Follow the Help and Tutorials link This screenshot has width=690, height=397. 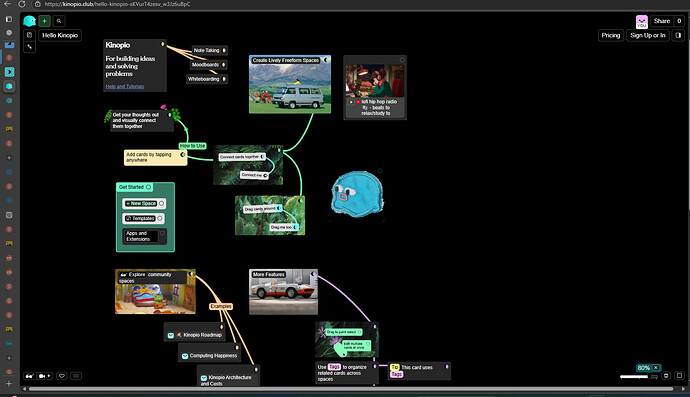[125, 86]
